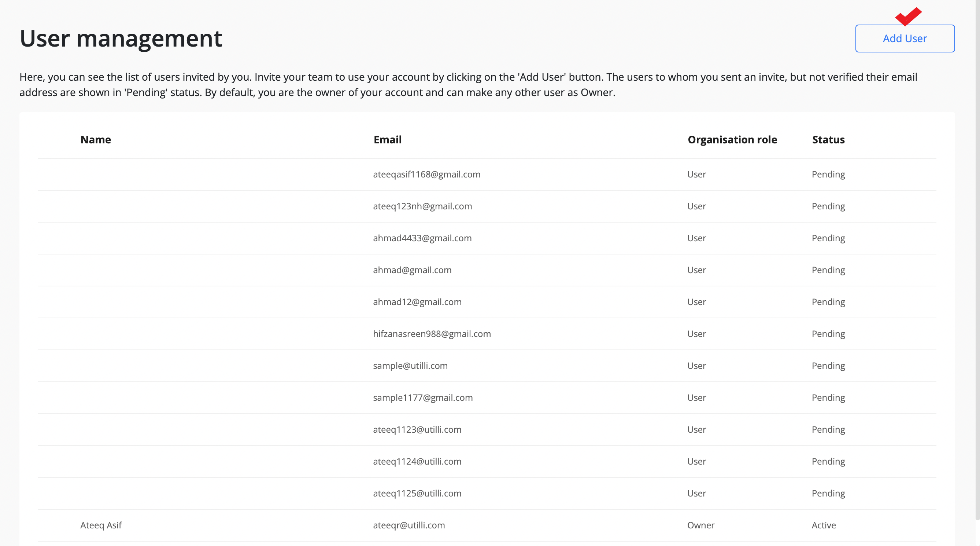The width and height of the screenshot is (980, 546).
Task: Select the Ateeq Asif name cell
Action: pos(101,525)
